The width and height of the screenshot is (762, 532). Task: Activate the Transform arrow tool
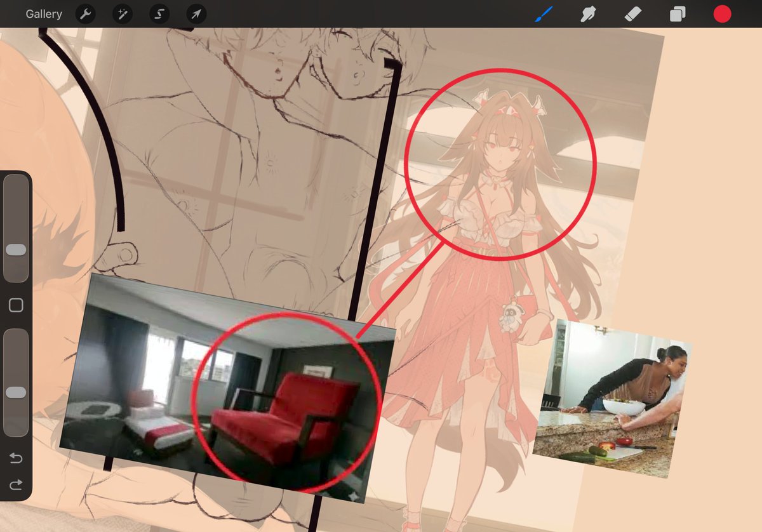196,14
